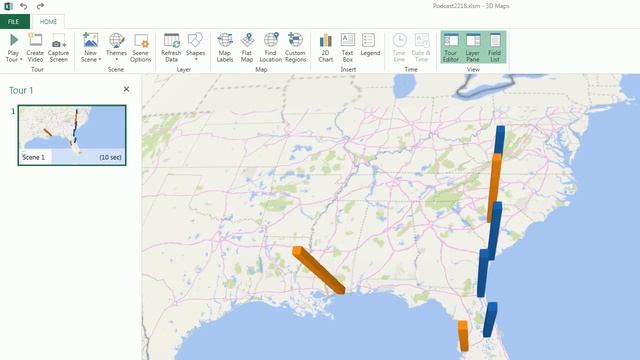Open Scene Options
This screenshot has height=360, width=640.
click(x=140, y=48)
